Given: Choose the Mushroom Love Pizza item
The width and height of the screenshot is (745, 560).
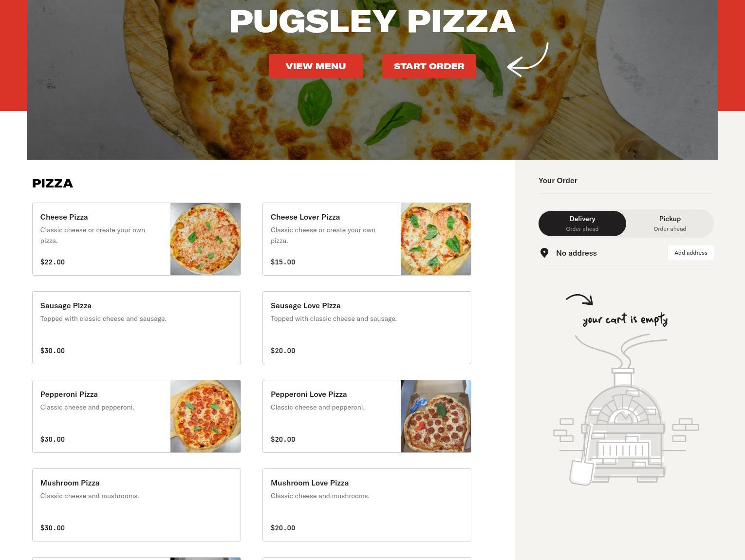Looking at the screenshot, I should 367,505.
